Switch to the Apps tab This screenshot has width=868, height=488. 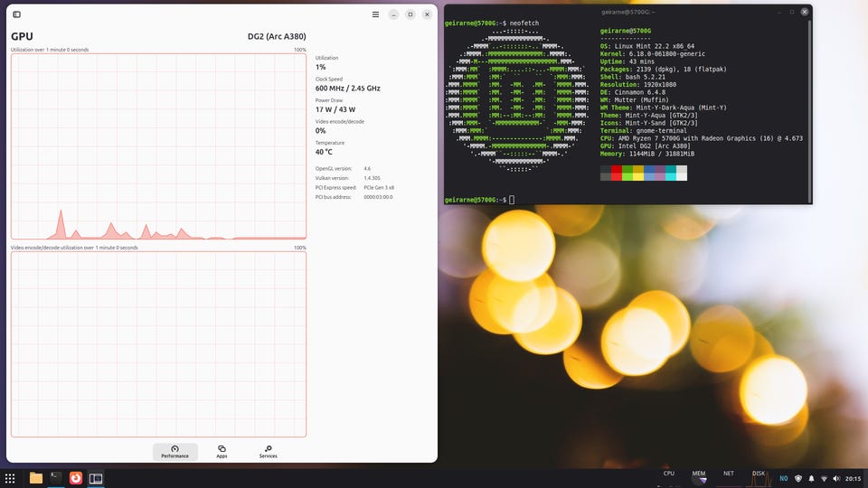point(222,451)
